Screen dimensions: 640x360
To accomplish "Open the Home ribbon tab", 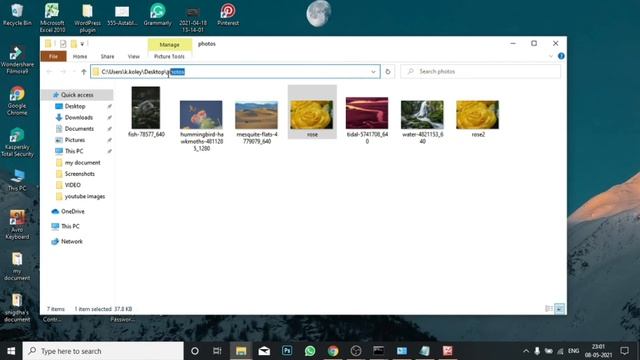I will (x=80, y=56).
